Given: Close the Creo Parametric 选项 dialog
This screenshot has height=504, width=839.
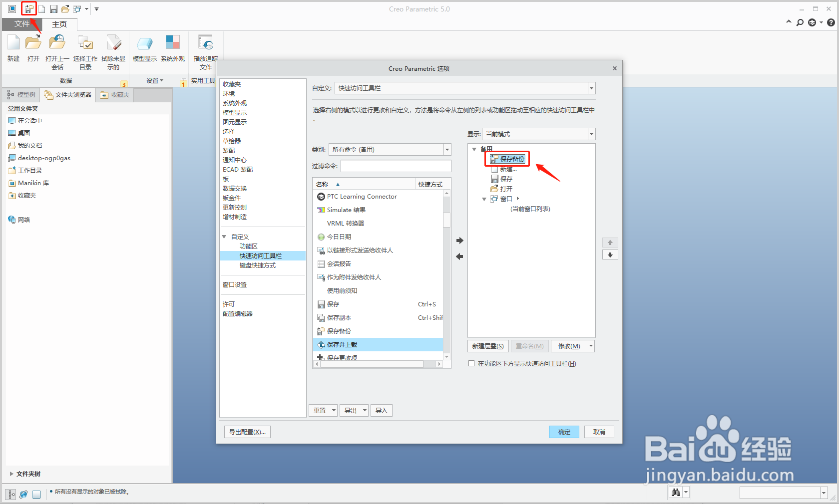Looking at the screenshot, I should 614,68.
